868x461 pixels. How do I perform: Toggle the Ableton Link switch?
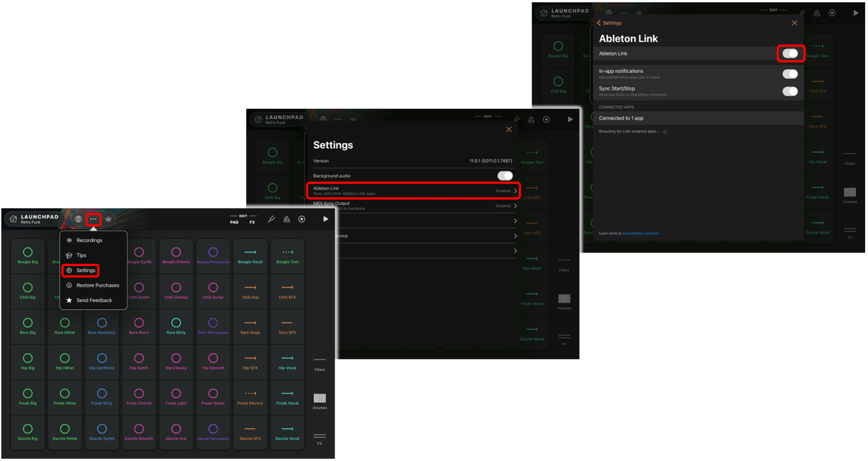click(x=790, y=54)
